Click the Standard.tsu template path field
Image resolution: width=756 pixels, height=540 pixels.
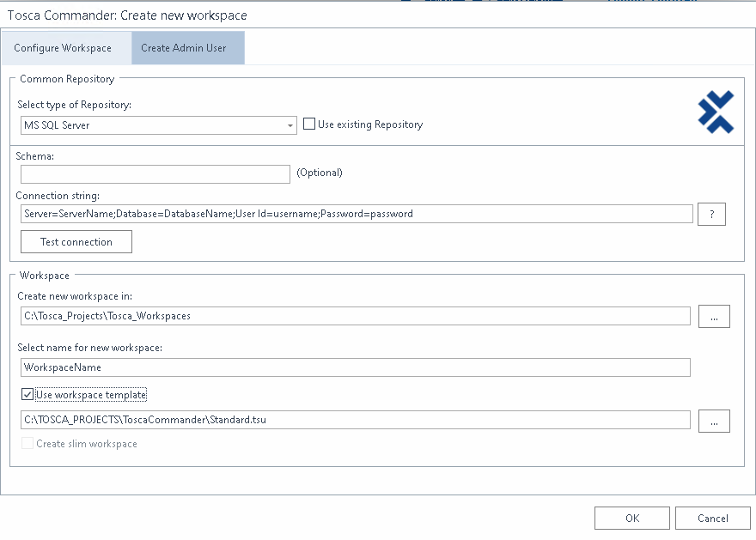point(356,420)
